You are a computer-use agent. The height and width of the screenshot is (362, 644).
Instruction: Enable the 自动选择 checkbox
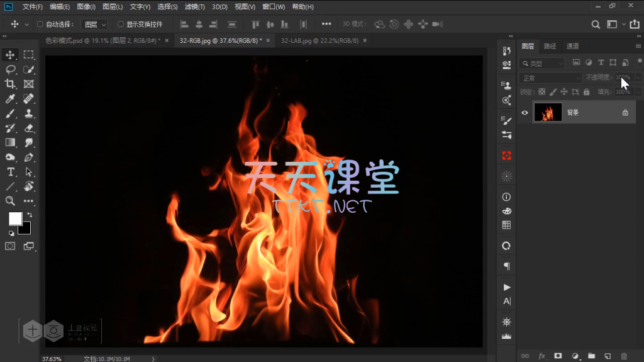coord(40,25)
